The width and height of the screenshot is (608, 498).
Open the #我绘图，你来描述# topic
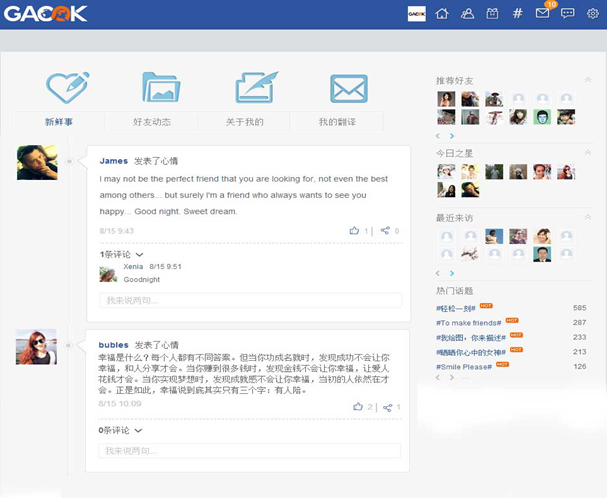coord(471,338)
